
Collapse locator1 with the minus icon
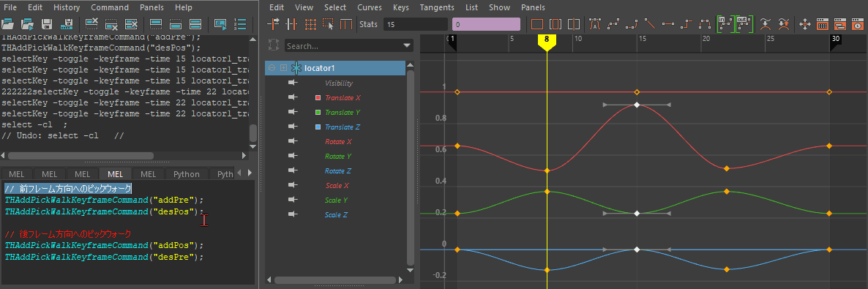tap(272, 67)
